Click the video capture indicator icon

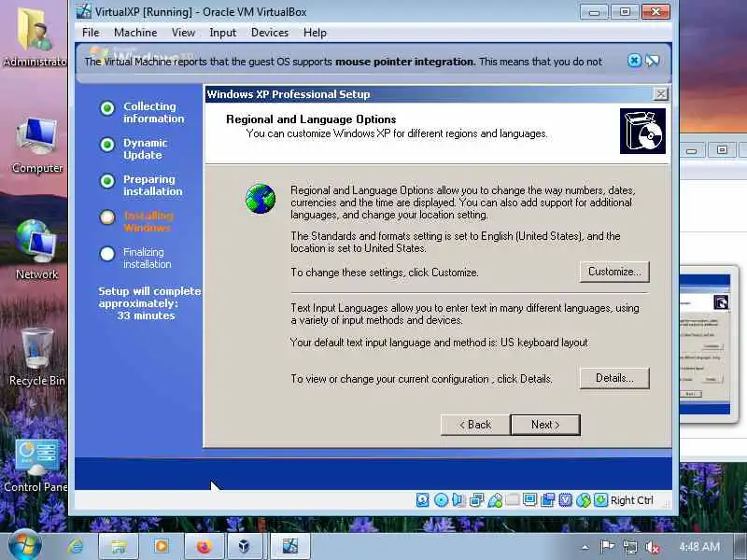(547, 499)
